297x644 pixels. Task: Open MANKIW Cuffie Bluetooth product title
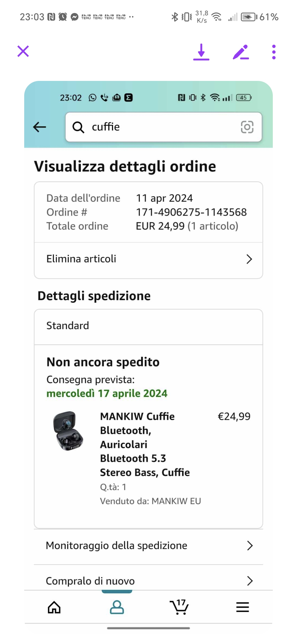click(x=145, y=444)
